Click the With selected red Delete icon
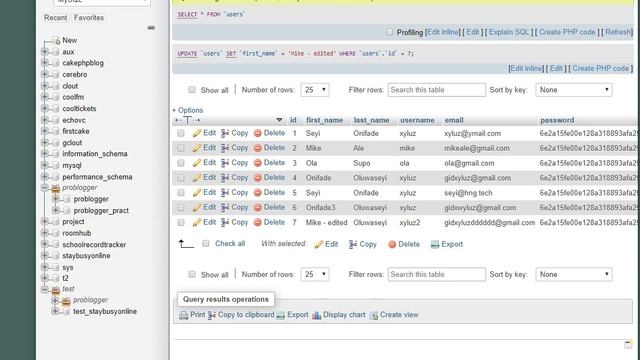640x360 pixels. pyautogui.click(x=392, y=244)
